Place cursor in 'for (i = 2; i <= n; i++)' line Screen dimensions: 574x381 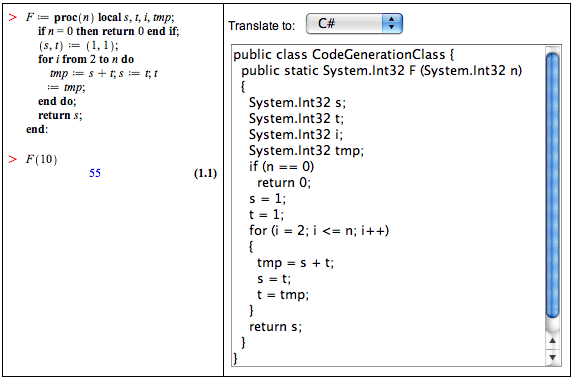point(319,231)
